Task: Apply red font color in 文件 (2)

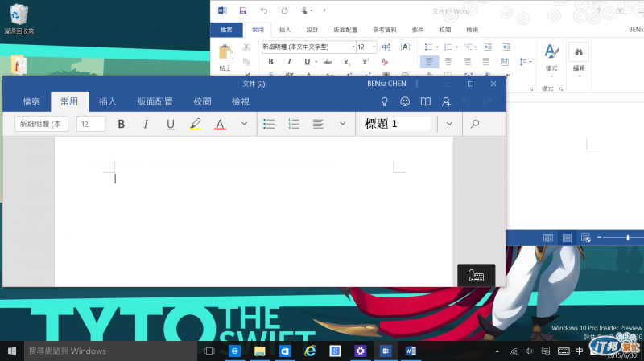Action: [220, 124]
